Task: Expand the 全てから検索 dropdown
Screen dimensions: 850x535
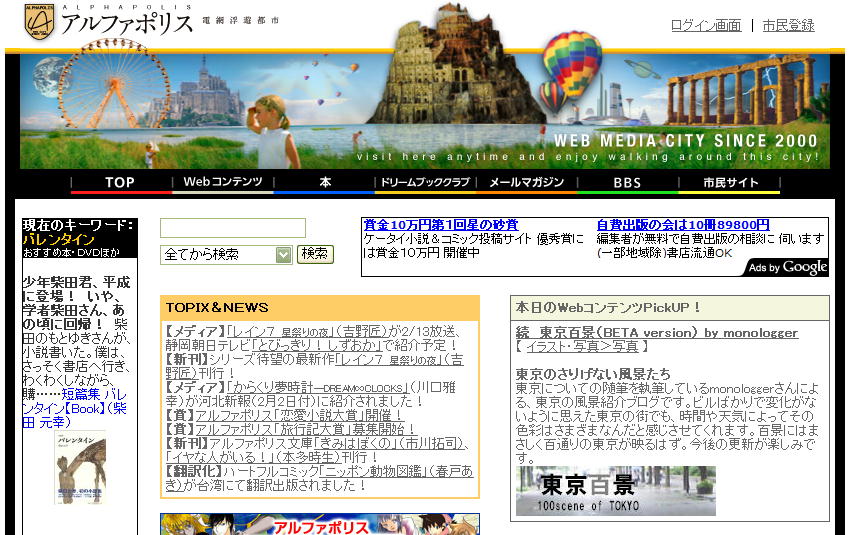Action: (x=226, y=255)
